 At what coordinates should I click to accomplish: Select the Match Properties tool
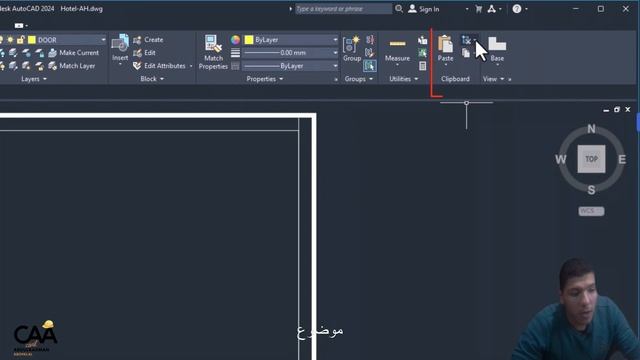[213, 52]
